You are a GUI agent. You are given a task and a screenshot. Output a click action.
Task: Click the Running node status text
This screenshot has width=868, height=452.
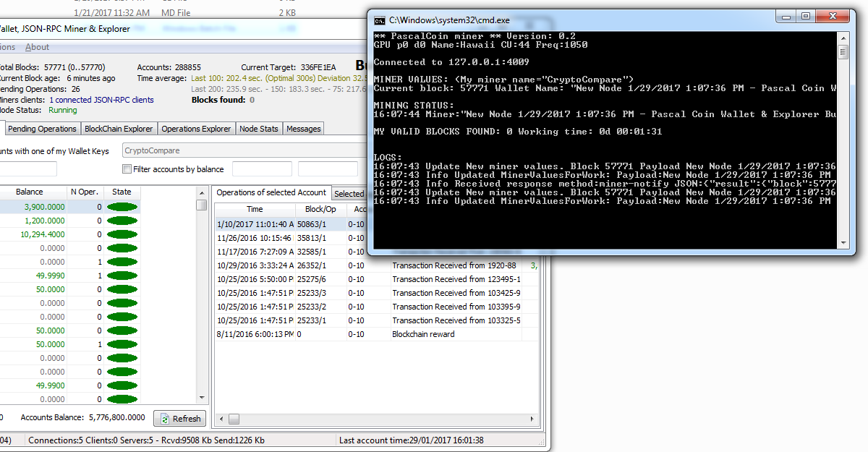click(63, 111)
